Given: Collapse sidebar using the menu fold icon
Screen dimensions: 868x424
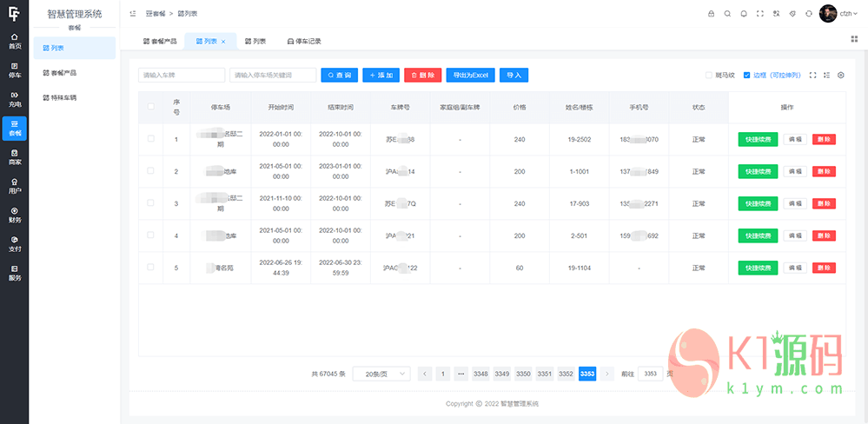Looking at the screenshot, I should pyautogui.click(x=133, y=14).
